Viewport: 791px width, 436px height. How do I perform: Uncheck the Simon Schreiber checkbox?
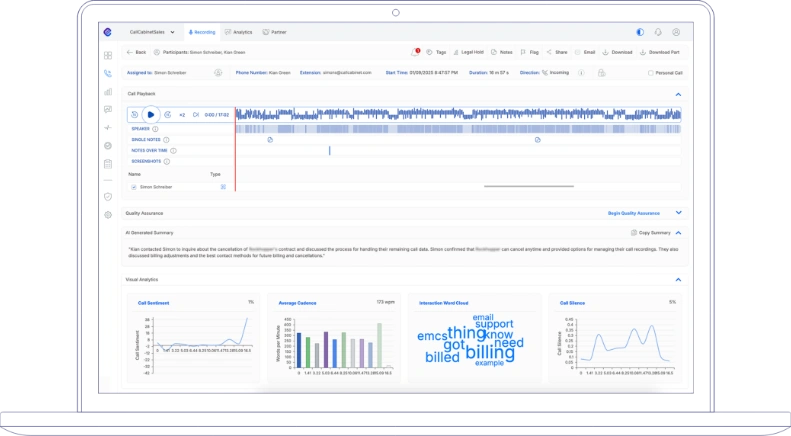pos(134,187)
